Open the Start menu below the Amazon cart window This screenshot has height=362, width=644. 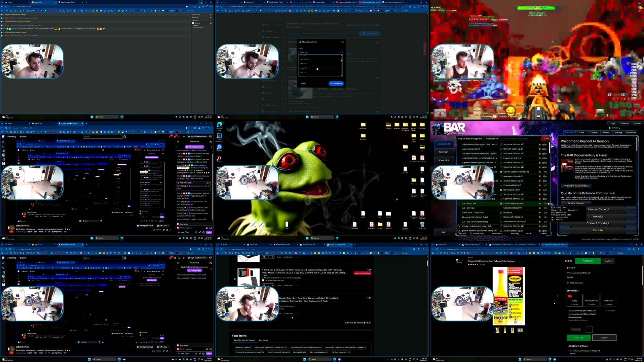[305, 359]
